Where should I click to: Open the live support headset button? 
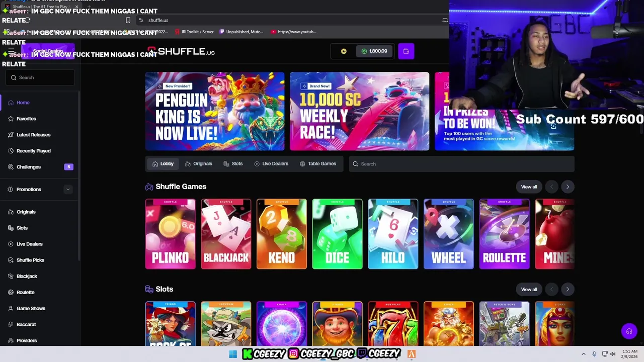click(x=629, y=331)
